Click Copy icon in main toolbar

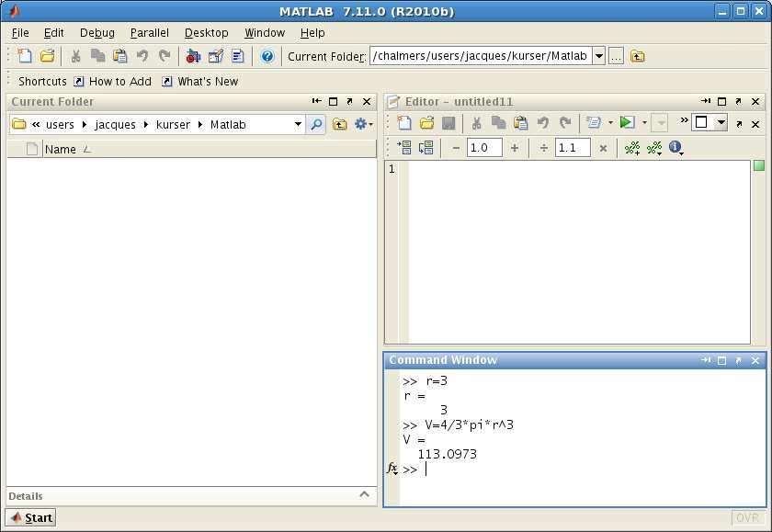(x=98, y=56)
